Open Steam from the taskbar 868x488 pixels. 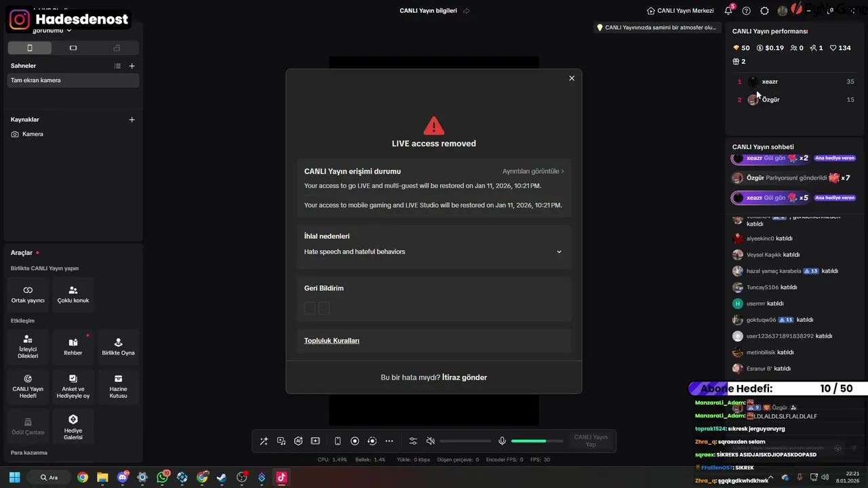tap(222, 477)
